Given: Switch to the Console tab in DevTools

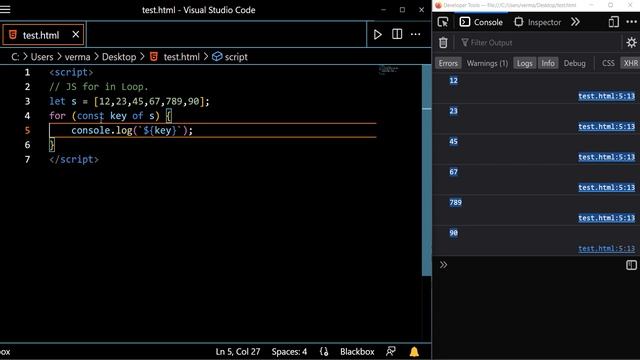Looking at the screenshot, I should (x=481, y=22).
